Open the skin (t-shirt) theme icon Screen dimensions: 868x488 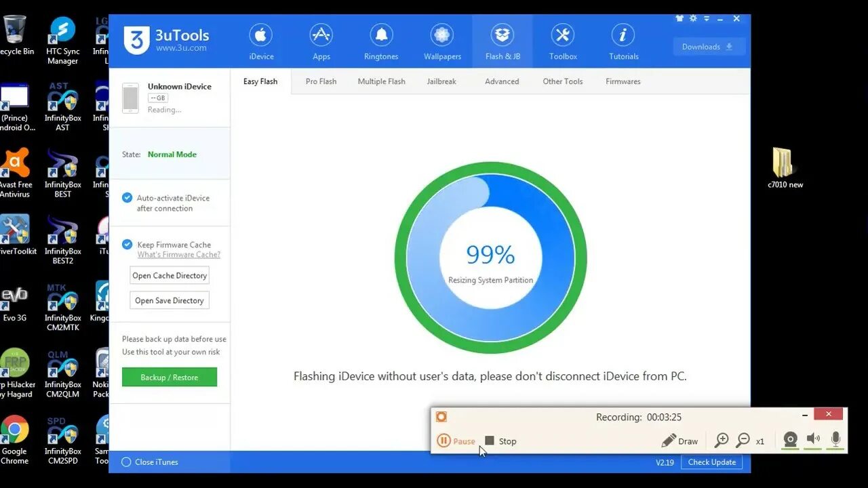point(680,19)
